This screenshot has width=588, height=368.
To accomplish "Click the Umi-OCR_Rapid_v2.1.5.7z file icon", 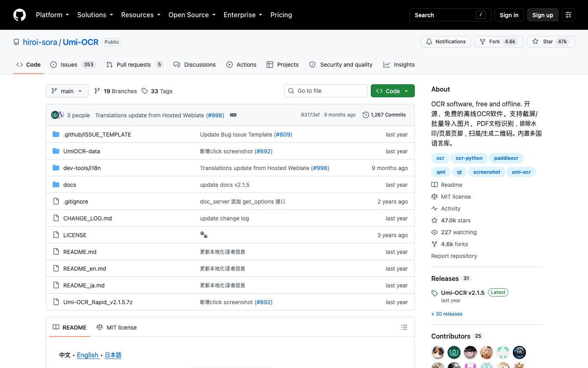I will (x=56, y=302).
